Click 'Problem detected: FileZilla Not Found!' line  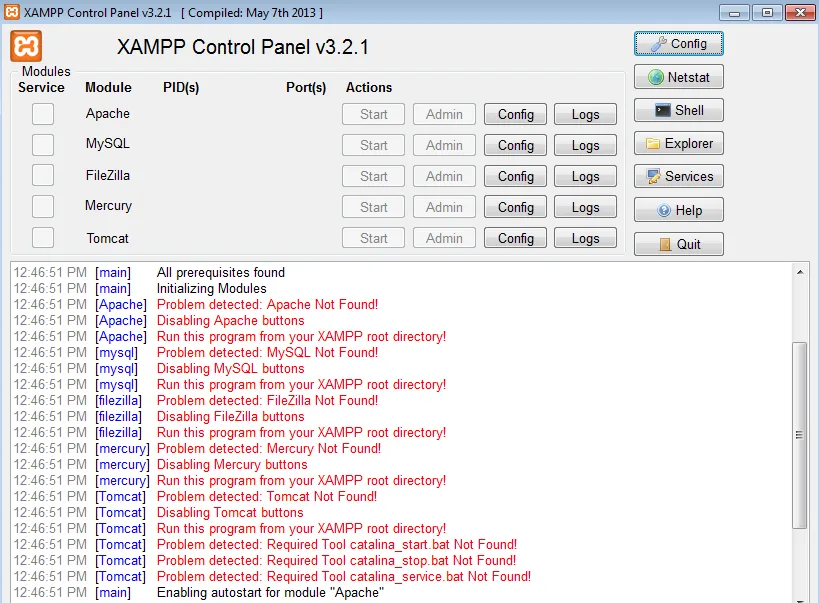click(x=267, y=400)
